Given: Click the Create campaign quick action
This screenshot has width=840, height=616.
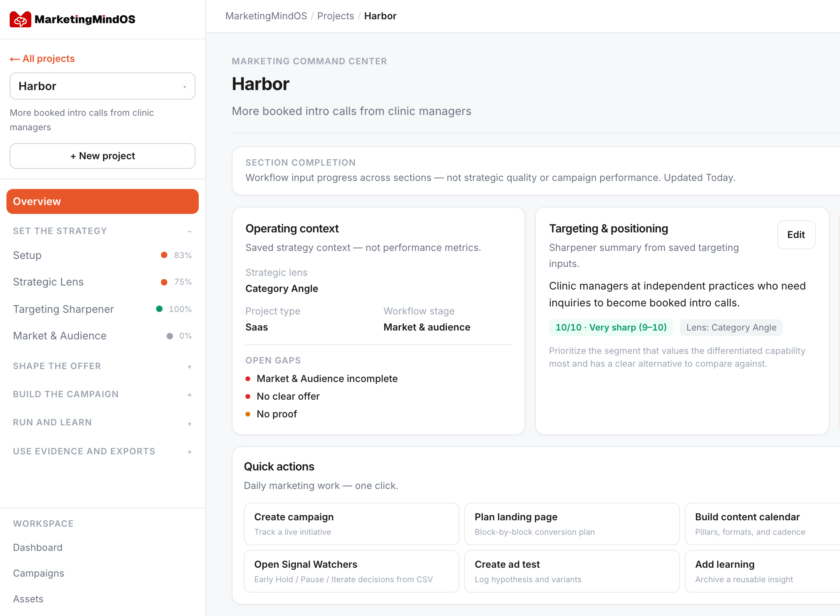Looking at the screenshot, I should pos(351,524).
